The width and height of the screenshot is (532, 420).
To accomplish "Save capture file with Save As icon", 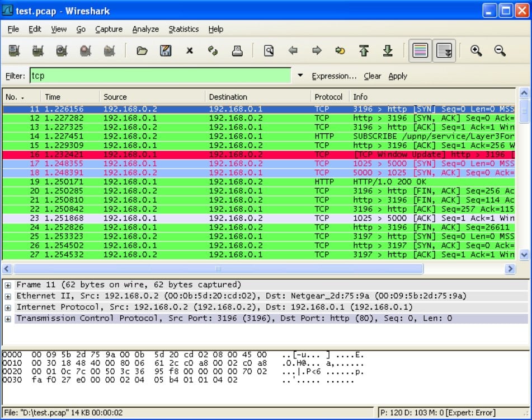I will 166,51.
